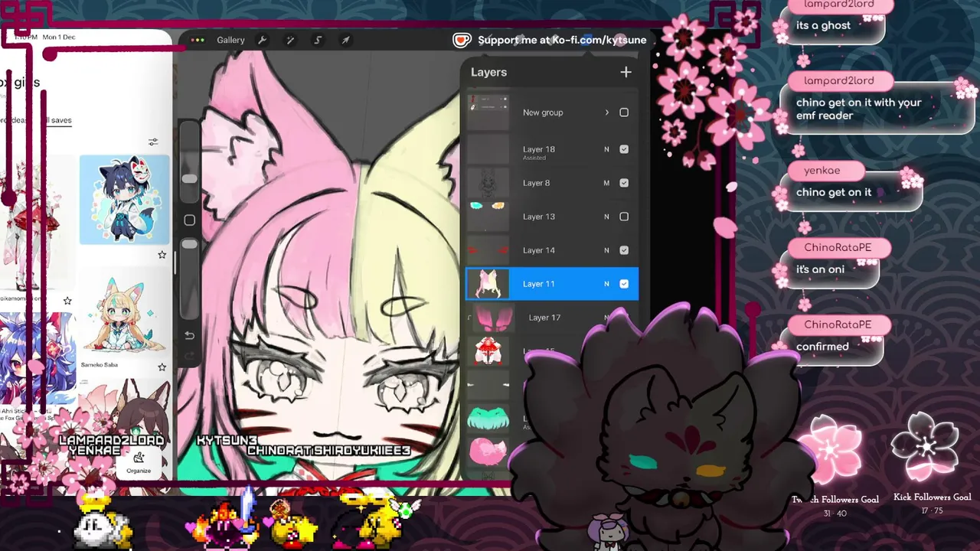Screen dimensions: 980x551
Task: Click red-white outfit layer thumbnail
Action: point(488,351)
